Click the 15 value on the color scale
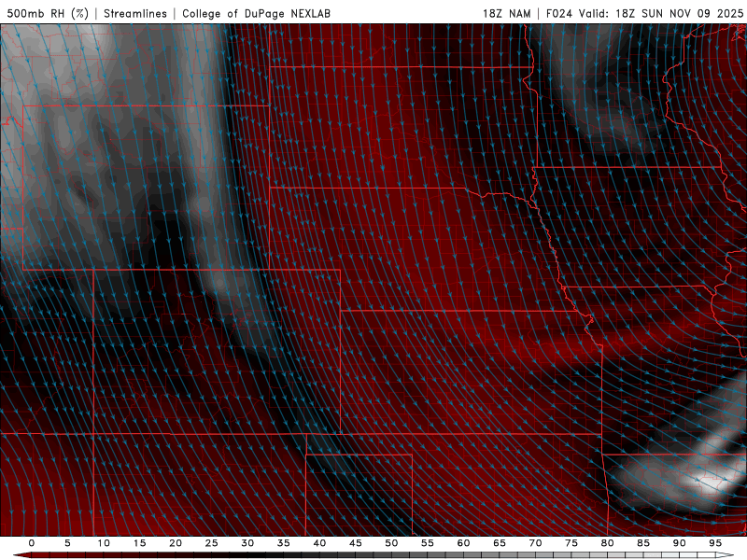 [139, 543]
